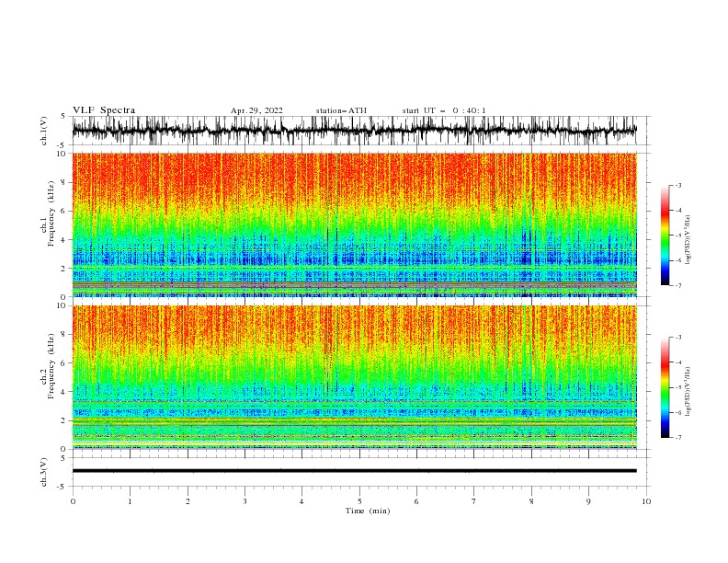The width and height of the screenshot is (728, 563).
Task: Click the ch.1 spectrogram panel
Action: pos(354,224)
